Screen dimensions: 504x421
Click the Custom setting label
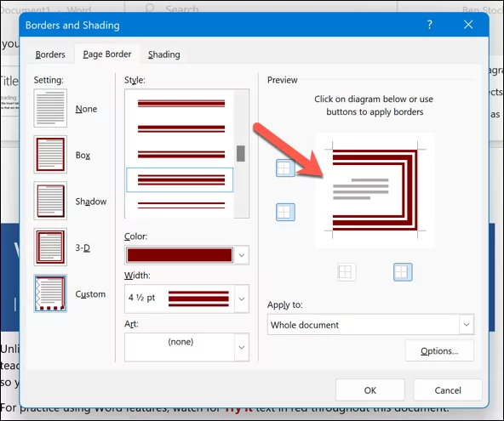pyautogui.click(x=90, y=293)
